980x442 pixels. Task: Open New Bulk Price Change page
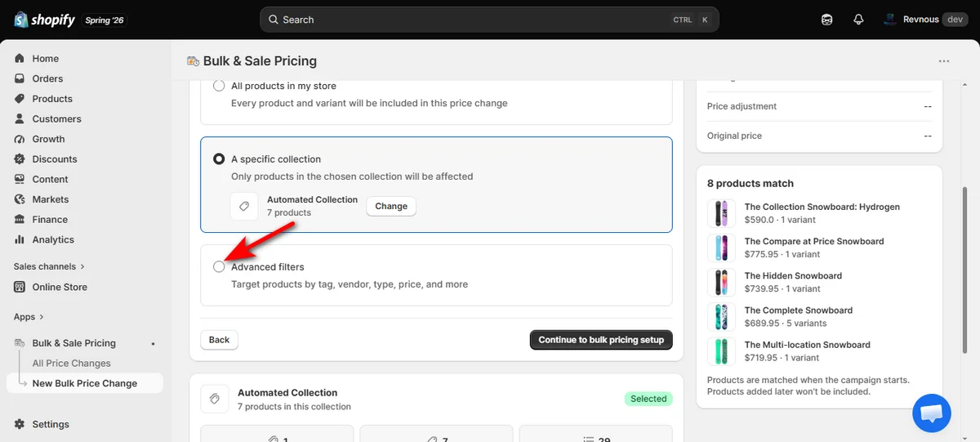click(x=85, y=383)
